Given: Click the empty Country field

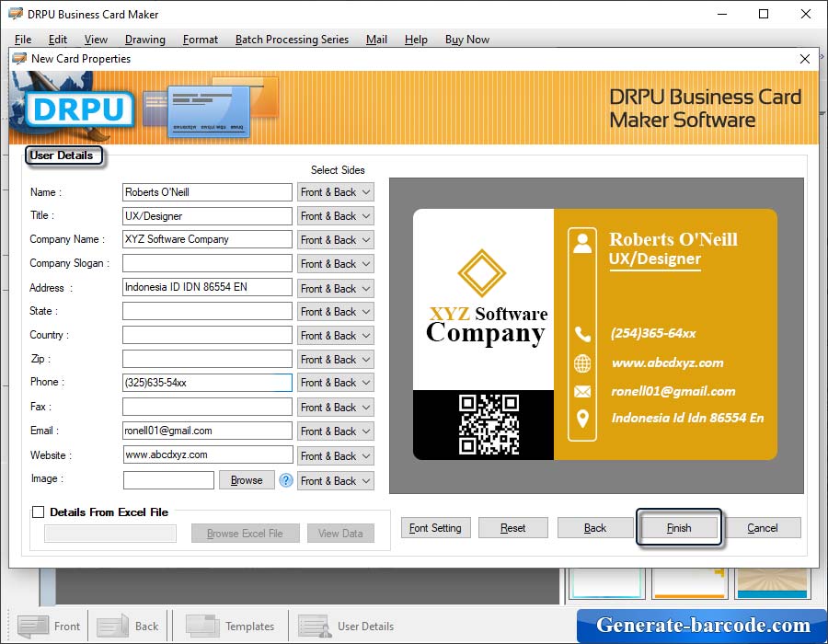Looking at the screenshot, I should tap(207, 335).
